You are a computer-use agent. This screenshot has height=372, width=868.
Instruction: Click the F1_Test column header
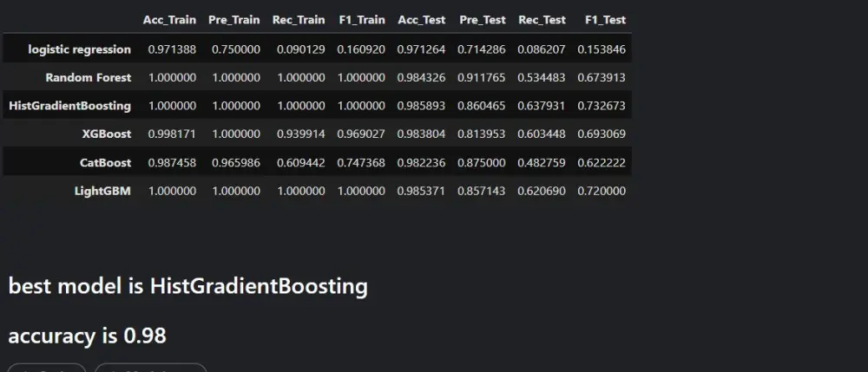click(x=605, y=20)
